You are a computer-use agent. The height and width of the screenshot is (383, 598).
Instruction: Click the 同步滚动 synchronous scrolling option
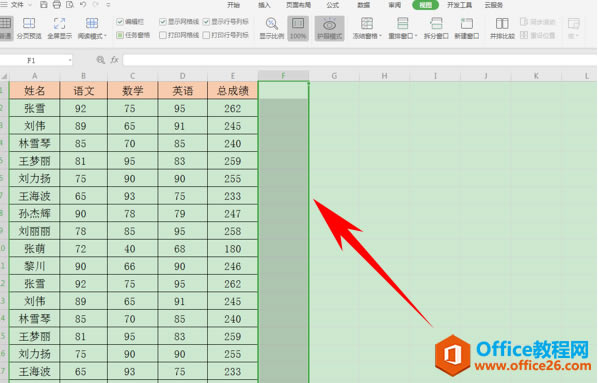[538, 22]
